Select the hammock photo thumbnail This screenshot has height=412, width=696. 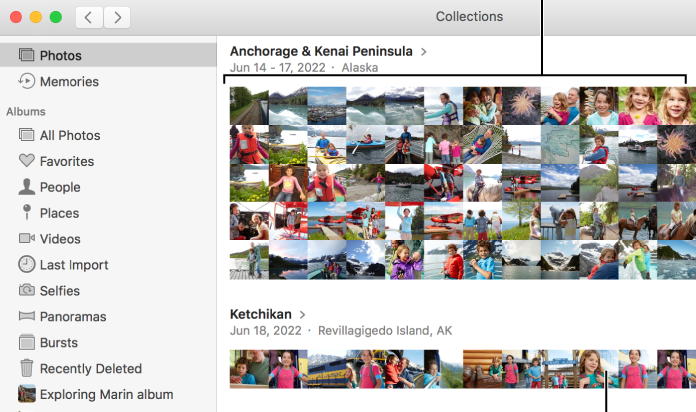click(x=482, y=144)
